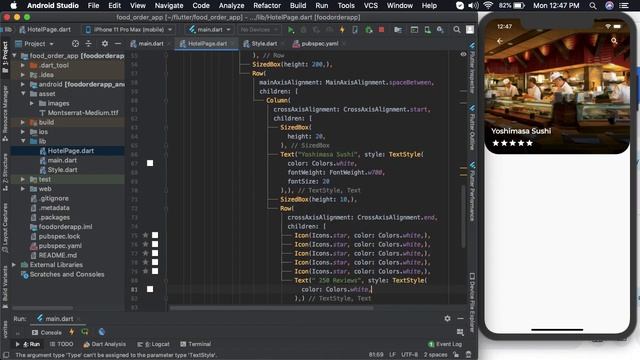Click white color swatch on line 81 gutter

pyautogui.click(x=150, y=289)
